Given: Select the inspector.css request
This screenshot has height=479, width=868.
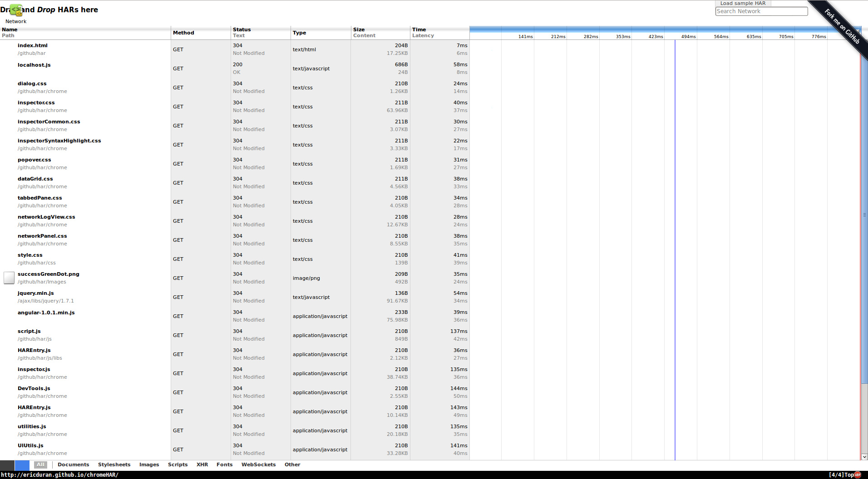Looking at the screenshot, I should pyautogui.click(x=36, y=103).
